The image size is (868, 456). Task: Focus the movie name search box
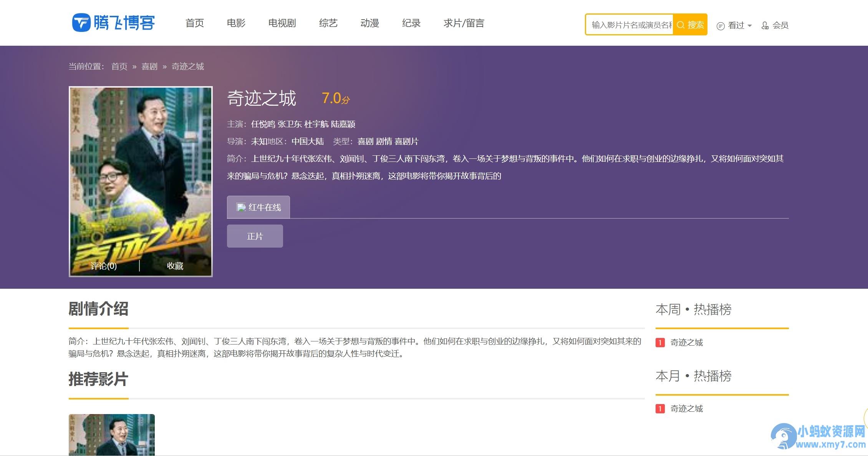pyautogui.click(x=630, y=25)
